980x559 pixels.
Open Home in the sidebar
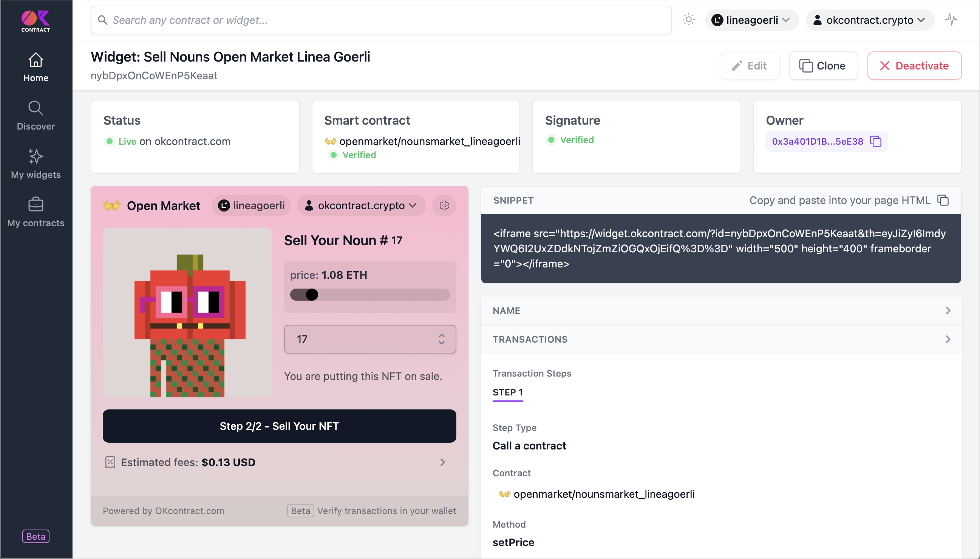[36, 67]
